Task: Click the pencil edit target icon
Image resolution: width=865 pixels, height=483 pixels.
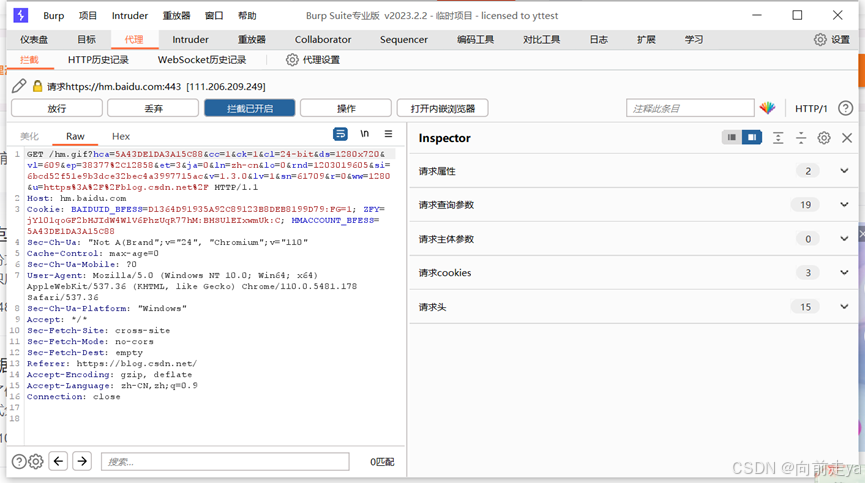Action: coord(19,86)
